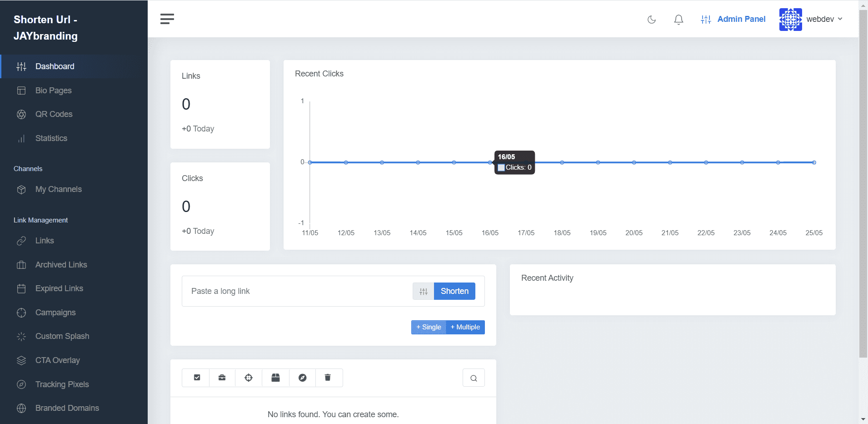The width and height of the screenshot is (868, 424).
Task: Select the + Multiple mode
Action: (x=465, y=327)
